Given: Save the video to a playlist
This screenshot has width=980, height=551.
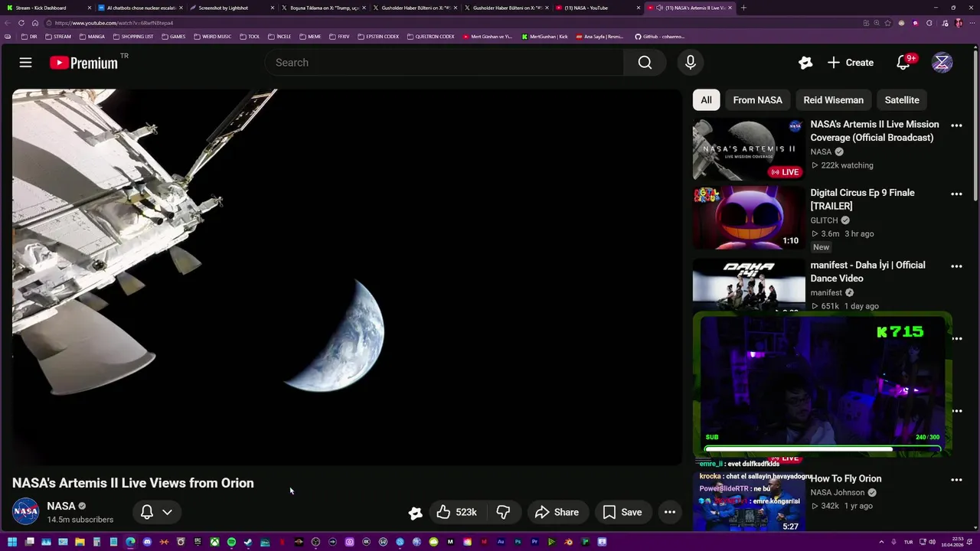Looking at the screenshot, I should (x=622, y=512).
